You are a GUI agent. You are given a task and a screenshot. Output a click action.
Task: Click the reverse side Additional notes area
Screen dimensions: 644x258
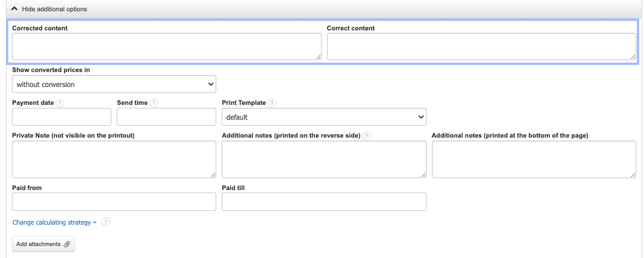click(x=323, y=159)
